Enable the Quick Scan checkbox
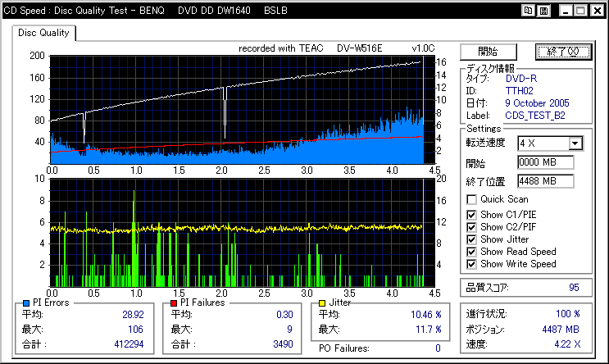Image resolution: width=609 pixels, height=364 pixels. [471, 200]
